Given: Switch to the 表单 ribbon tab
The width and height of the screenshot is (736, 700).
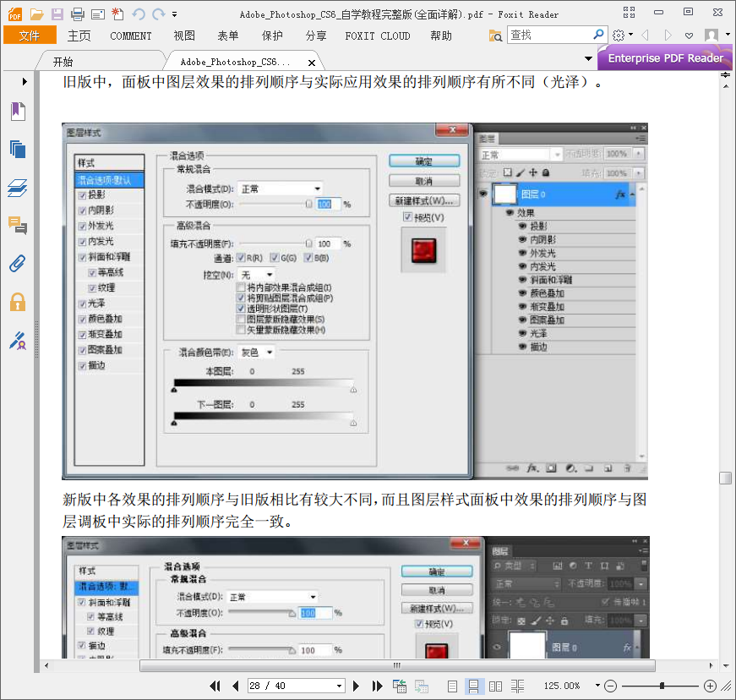Looking at the screenshot, I should (x=228, y=36).
